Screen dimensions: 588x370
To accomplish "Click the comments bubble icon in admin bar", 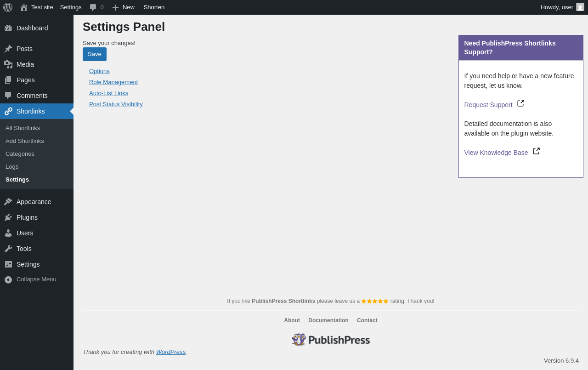I will pyautogui.click(x=93, y=7).
